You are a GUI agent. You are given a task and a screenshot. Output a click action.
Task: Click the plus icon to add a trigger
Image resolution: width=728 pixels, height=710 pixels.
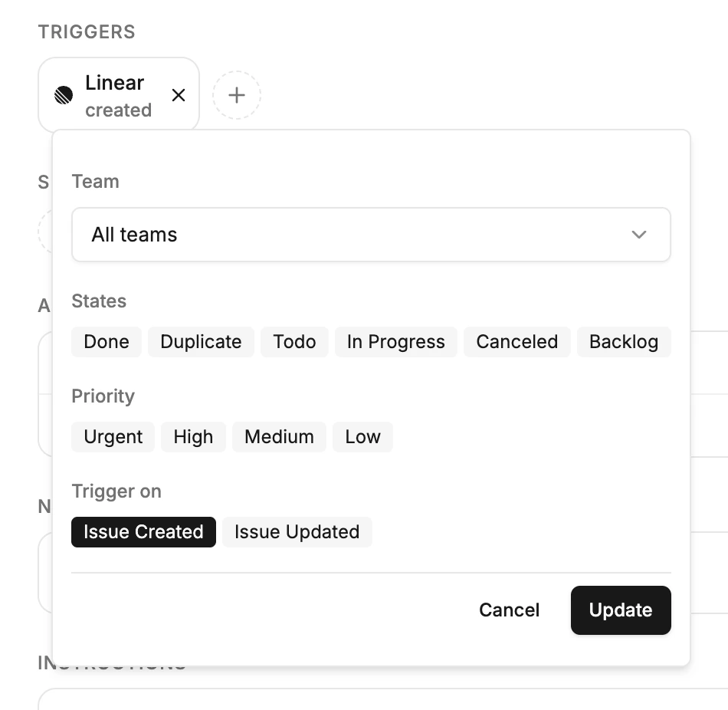[237, 95]
